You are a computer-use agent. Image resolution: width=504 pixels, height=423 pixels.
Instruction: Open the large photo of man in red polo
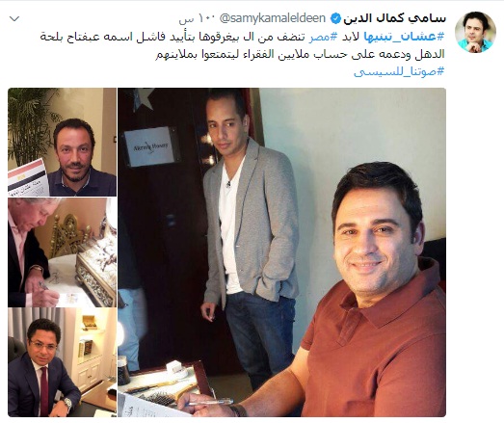(x=282, y=252)
